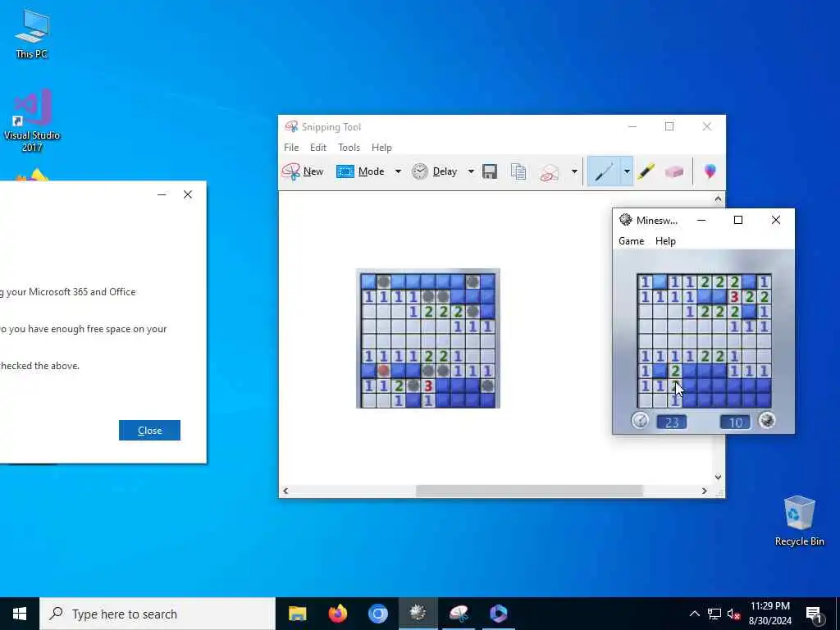
Task: Click the network icon in system tray
Action: (x=714, y=614)
